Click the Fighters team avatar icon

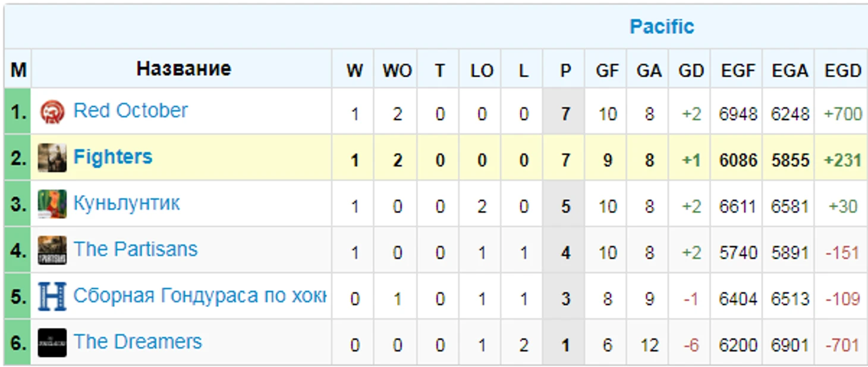coord(52,158)
